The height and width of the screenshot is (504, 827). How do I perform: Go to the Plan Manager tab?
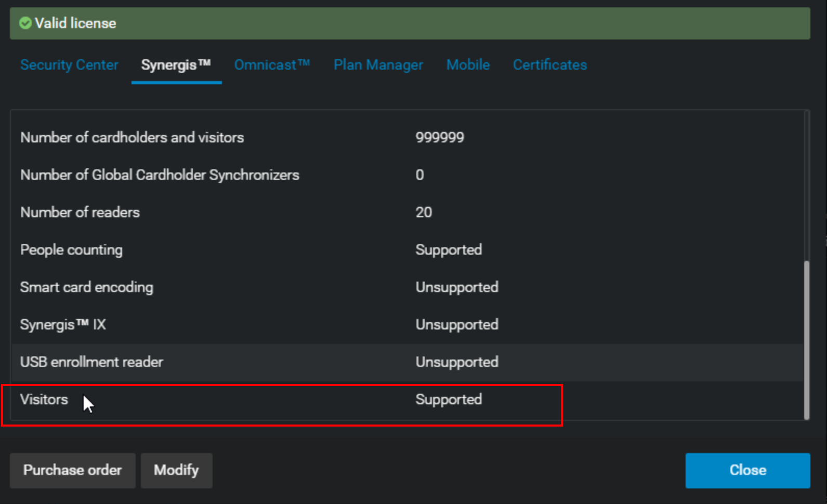coord(378,65)
